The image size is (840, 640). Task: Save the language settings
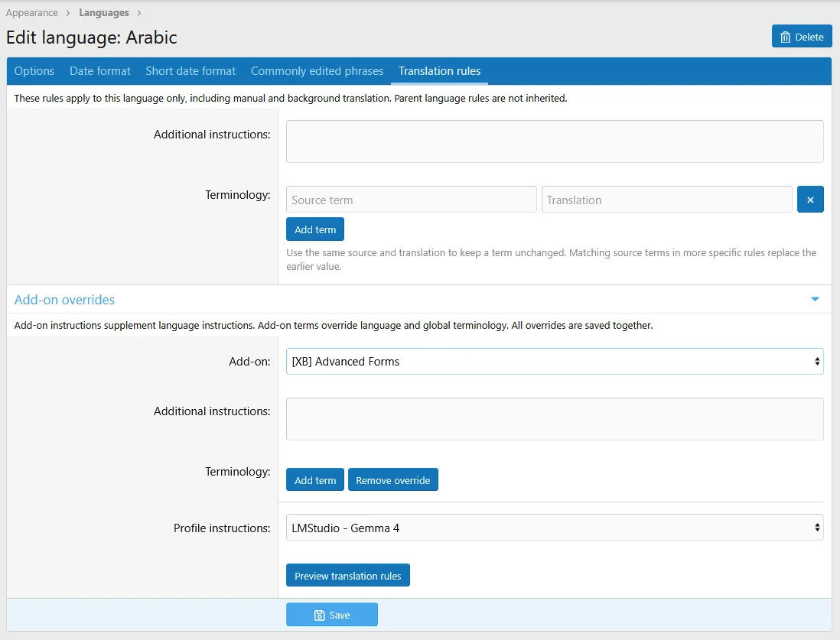[x=331, y=615]
